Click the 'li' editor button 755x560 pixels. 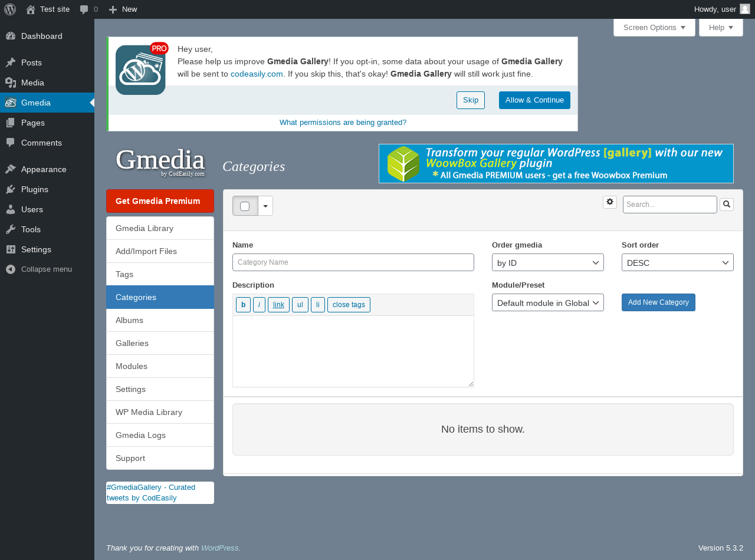point(318,305)
